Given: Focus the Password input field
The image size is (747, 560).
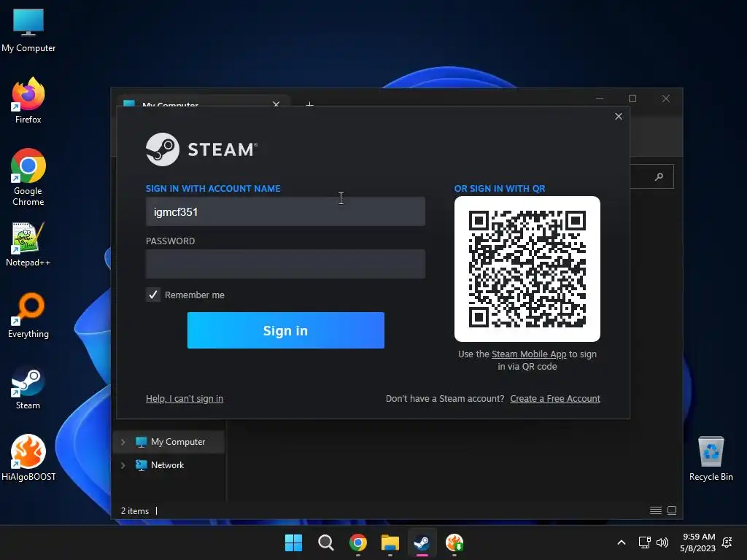Looking at the screenshot, I should click(285, 264).
